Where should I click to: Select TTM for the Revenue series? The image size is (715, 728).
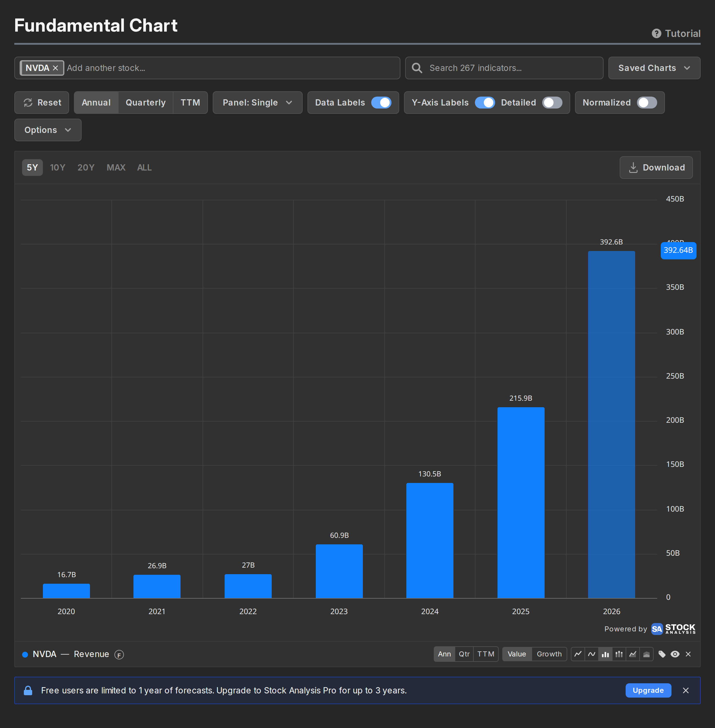(486, 654)
